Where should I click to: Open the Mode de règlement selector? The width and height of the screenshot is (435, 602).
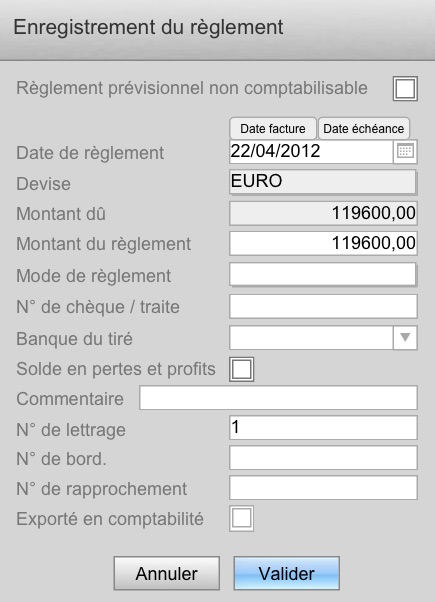coord(323,275)
